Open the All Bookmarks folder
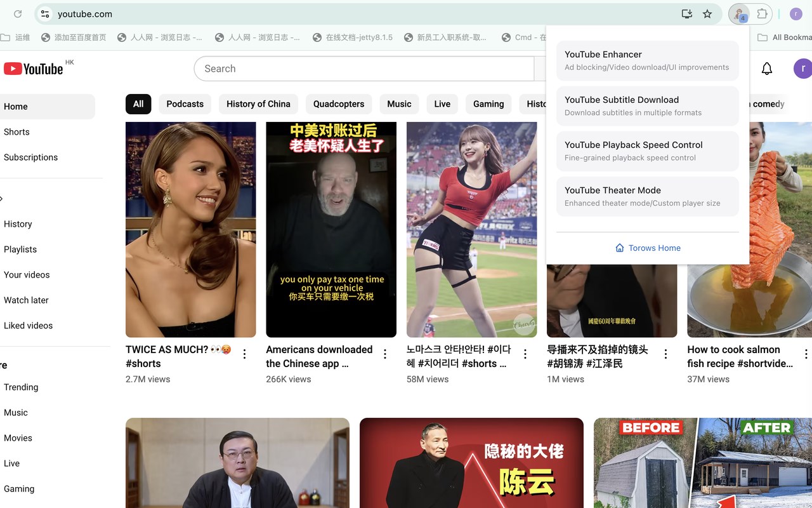The height and width of the screenshot is (508, 812). [x=785, y=37]
